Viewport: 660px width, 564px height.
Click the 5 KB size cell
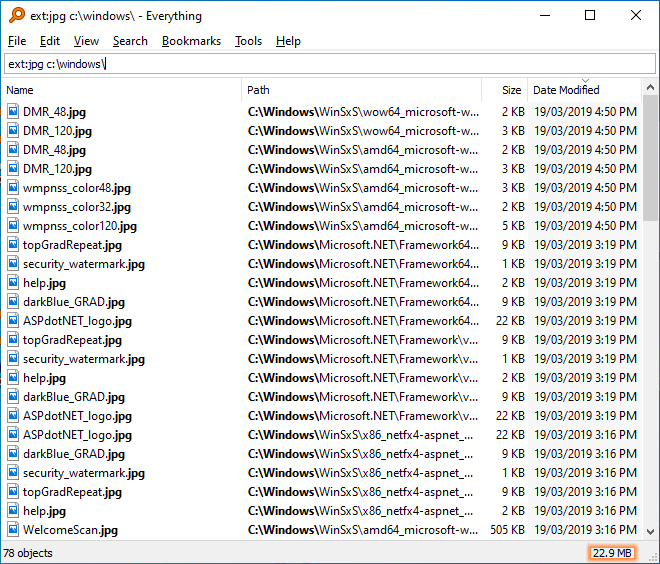point(514,226)
